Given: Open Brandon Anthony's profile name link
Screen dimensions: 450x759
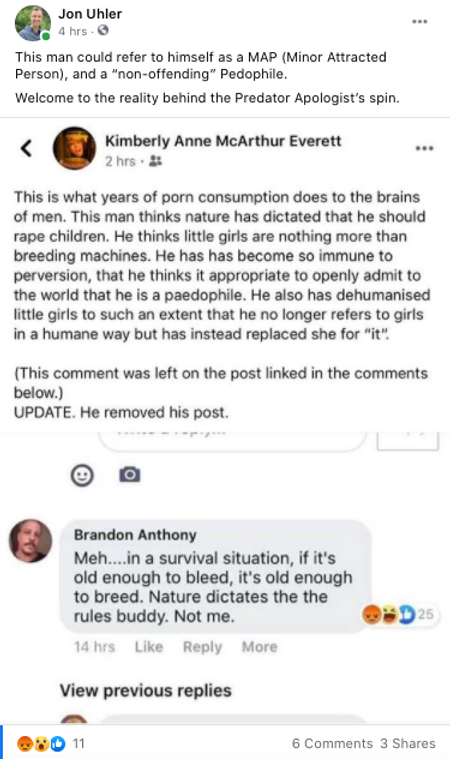Looking at the screenshot, I should click(x=135, y=534).
